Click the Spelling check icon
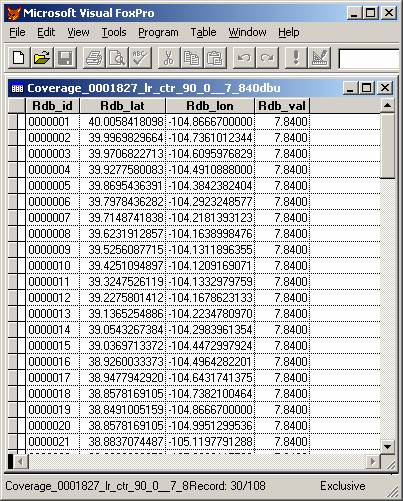 [x=140, y=58]
